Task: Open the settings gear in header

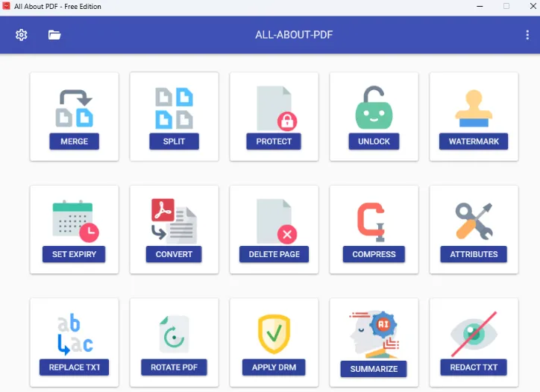Action: click(x=22, y=35)
